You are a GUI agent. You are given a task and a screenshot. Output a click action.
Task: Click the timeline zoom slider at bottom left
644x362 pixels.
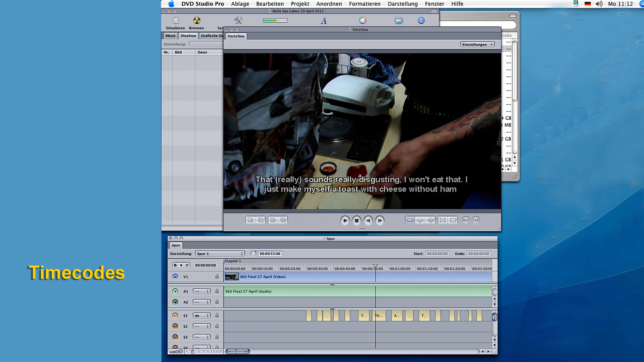tap(193, 352)
